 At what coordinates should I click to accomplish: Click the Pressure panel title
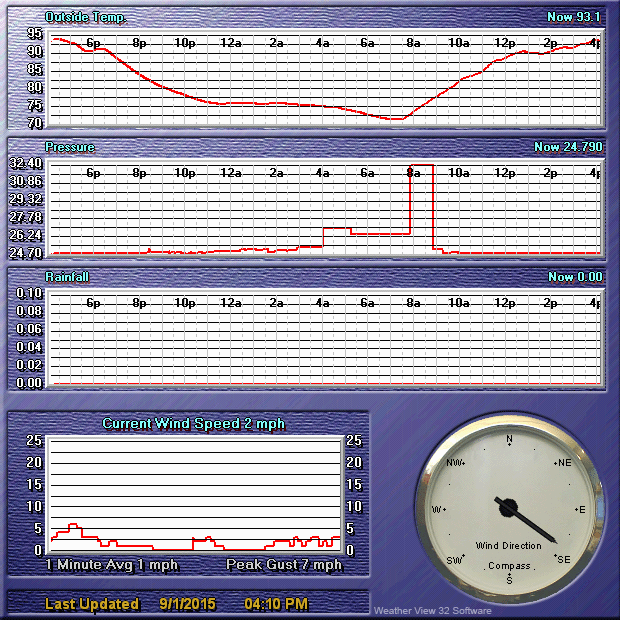pyautogui.click(x=70, y=147)
